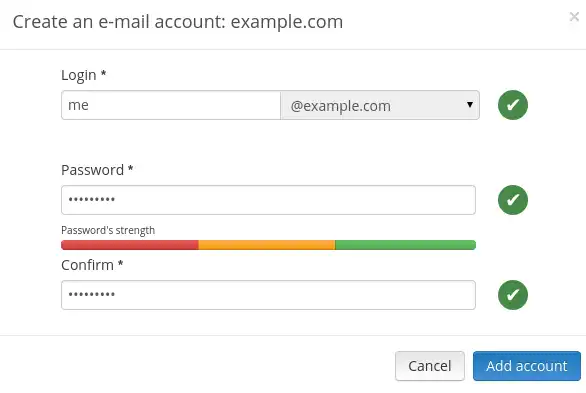Click the Password field label
This screenshot has width=586, height=393.
click(x=92, y=170)
